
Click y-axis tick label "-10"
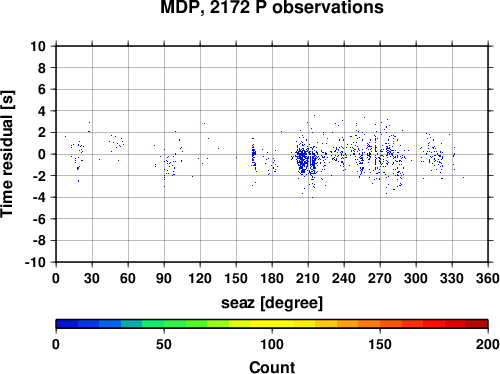coord(36,262)
